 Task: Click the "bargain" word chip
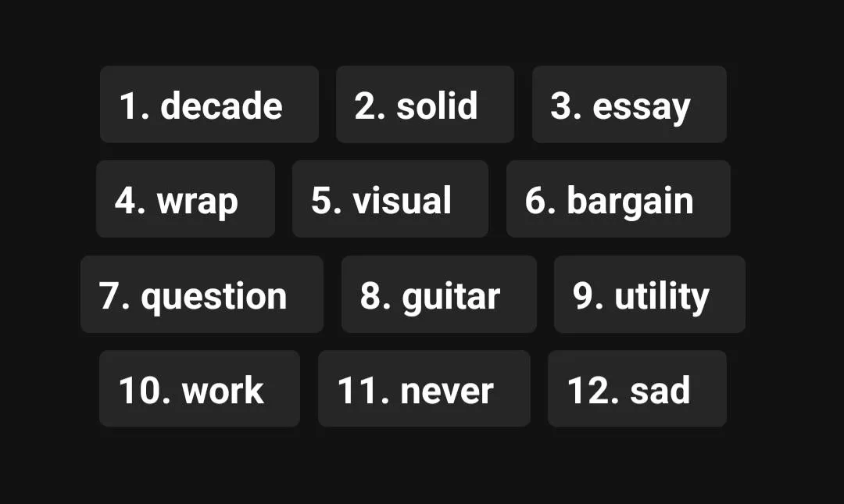[618, 199]
